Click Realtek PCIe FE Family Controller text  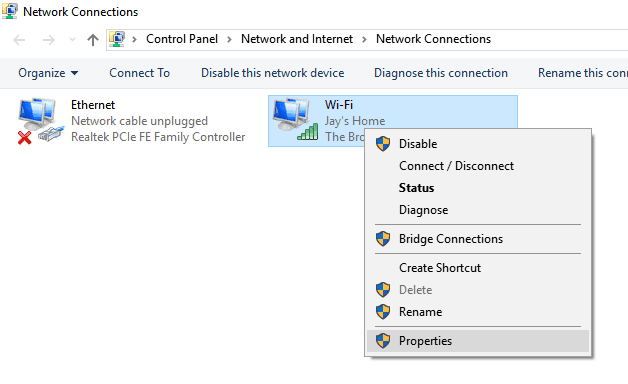coord(158,137)
